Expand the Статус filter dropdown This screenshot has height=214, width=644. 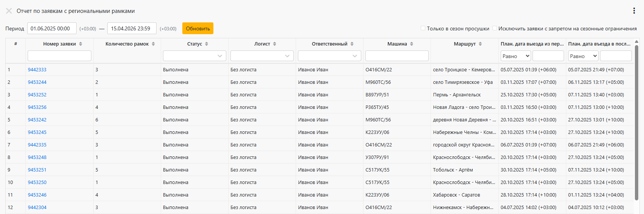click(x=194, y=56)
